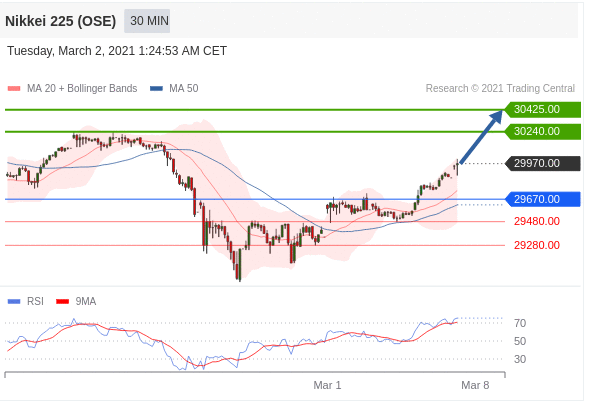The image size is (593, 409).
Task: Click the Nikkei 225 (OSE) title
Action: point(61,21)
